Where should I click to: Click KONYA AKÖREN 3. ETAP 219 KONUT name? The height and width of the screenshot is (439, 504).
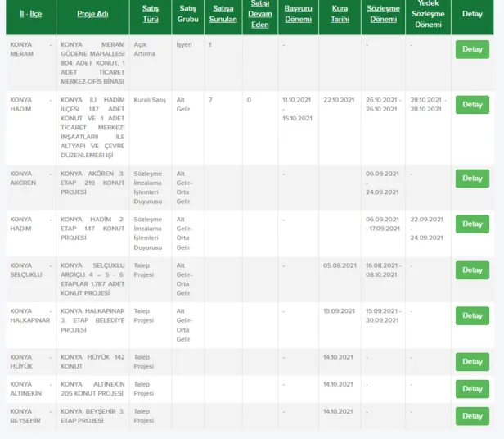(92, 183)
